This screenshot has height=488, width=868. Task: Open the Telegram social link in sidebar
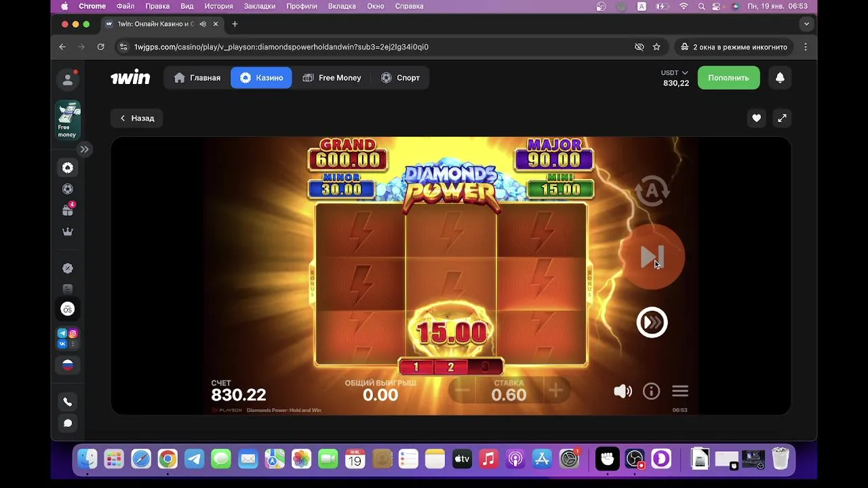click(x=62, y=333)
